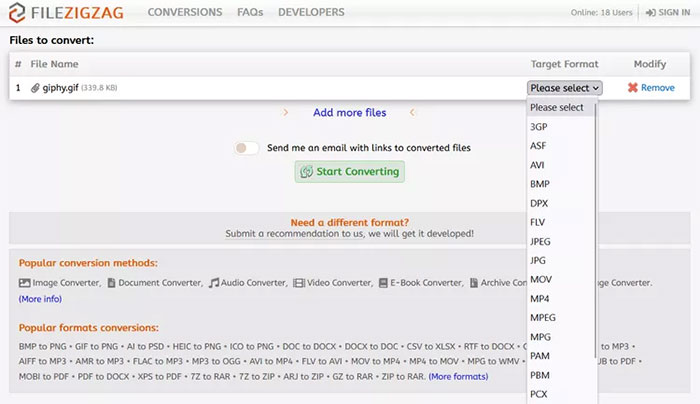The height and width of the screenshot is (404, 700).
Task: Choose MP4 from the format list
Action: coord(539,299)
